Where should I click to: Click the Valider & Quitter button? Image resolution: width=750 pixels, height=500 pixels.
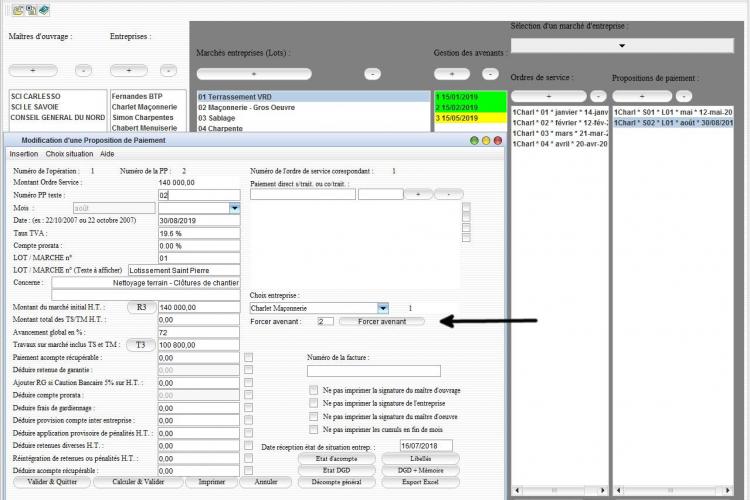52,482
